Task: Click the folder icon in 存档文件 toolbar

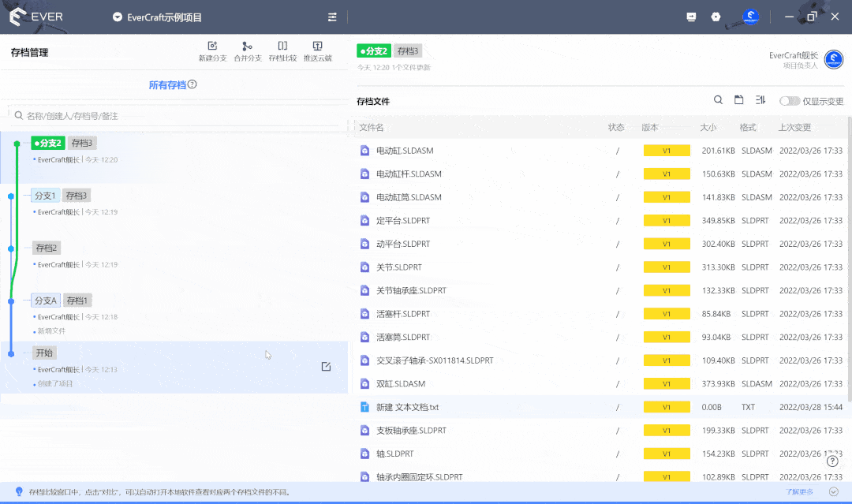Action: click(739, 100)
